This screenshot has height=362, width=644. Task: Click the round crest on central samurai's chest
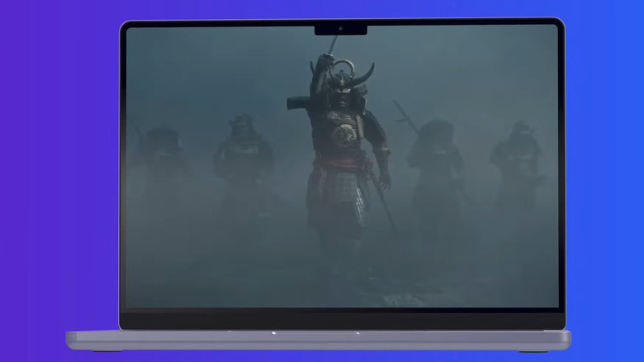pyautogui.click(x=343, y=135)
